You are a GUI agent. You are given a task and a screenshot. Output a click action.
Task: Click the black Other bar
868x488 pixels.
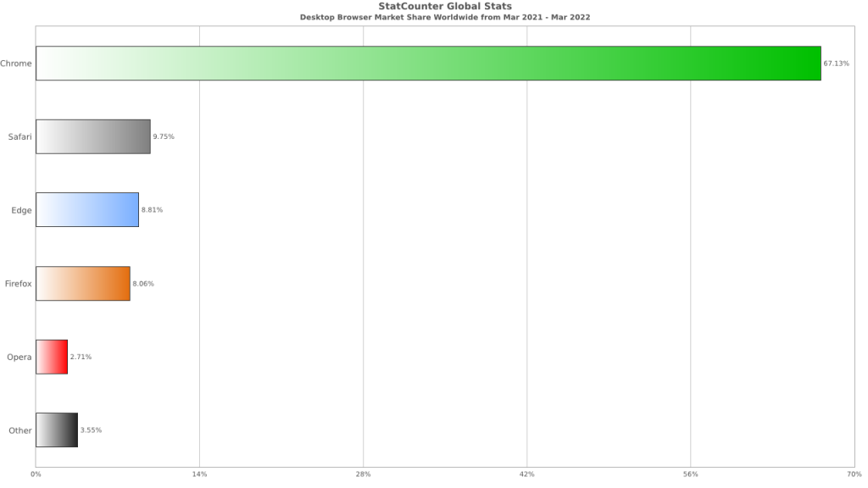point(57,430)
